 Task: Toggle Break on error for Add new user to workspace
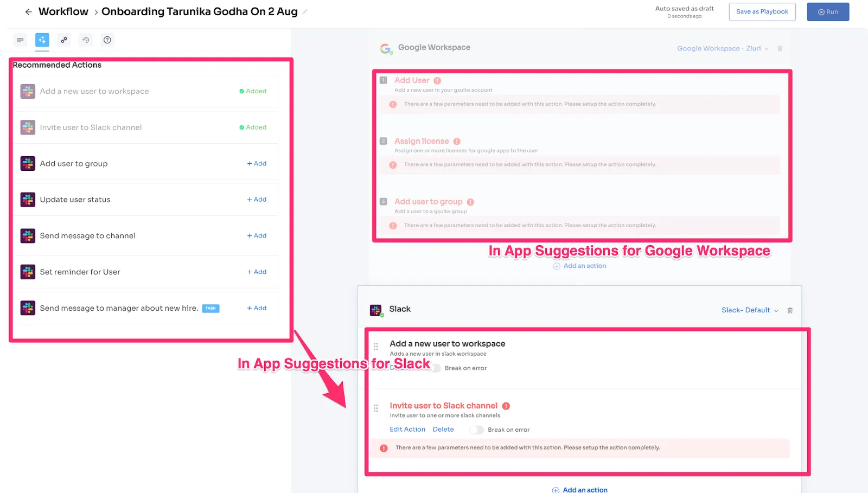(x=434, y=368)
